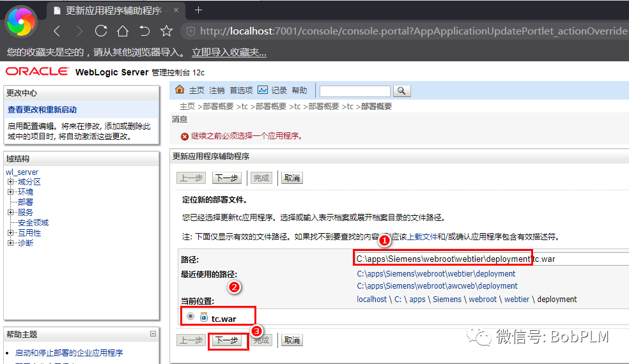Click the browser logo icon
The width and height of the screenshot is (629, 364).
coord(21,22)
